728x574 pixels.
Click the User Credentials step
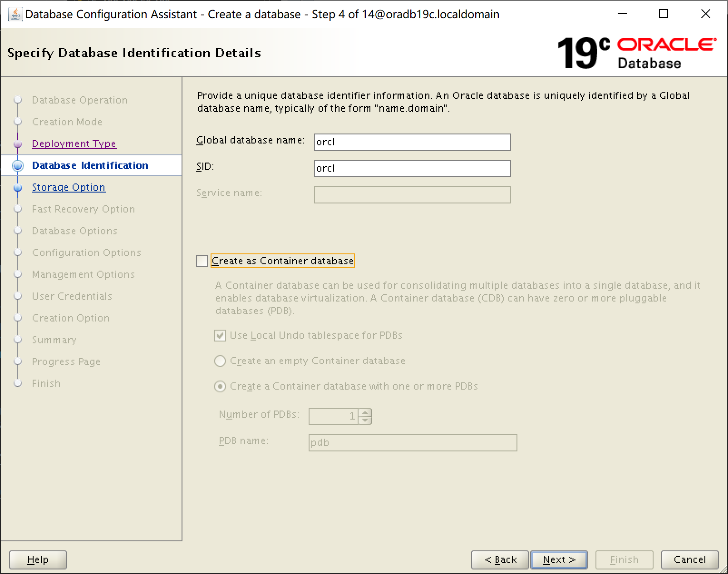72,296
